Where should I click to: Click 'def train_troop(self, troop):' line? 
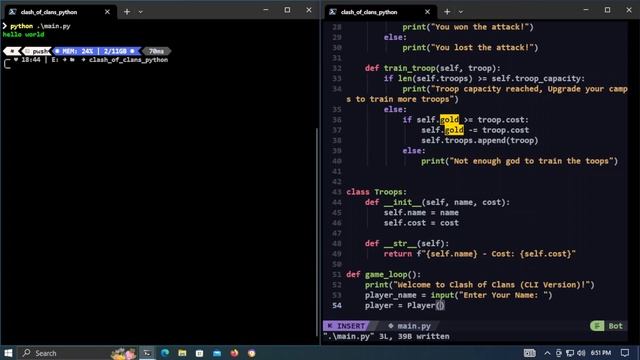click(x=432, y=68)
